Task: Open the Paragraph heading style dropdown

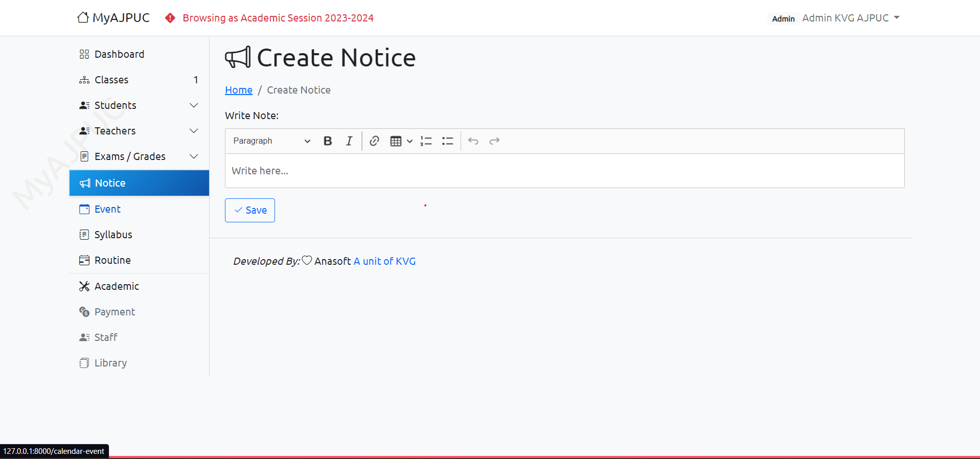Action: point(271,141)
